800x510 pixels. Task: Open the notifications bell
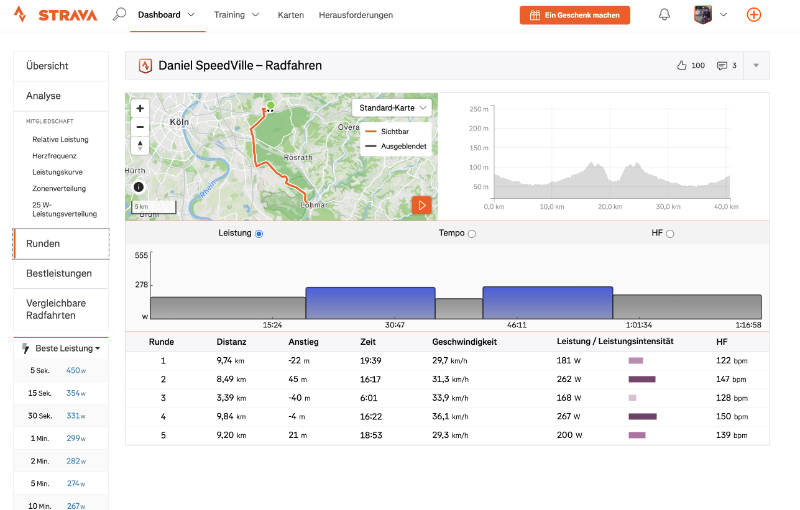664,15
